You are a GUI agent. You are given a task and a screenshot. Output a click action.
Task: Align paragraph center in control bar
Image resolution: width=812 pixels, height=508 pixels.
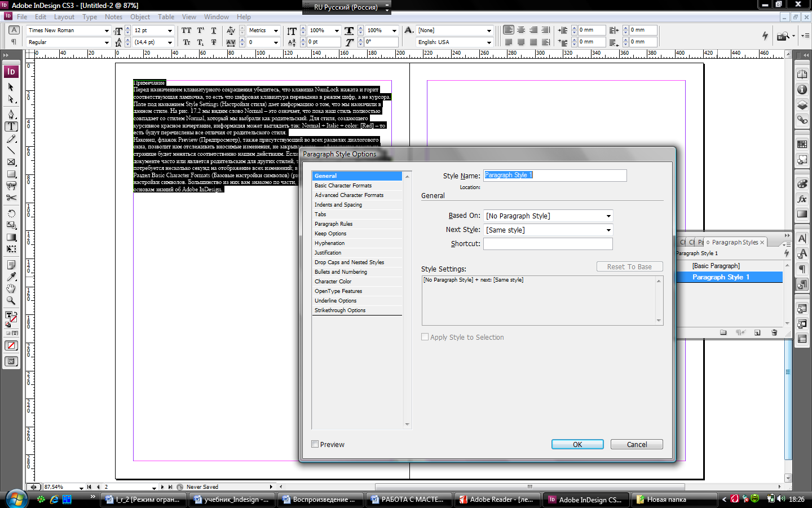pyautogui.click(x=521, y=30)
